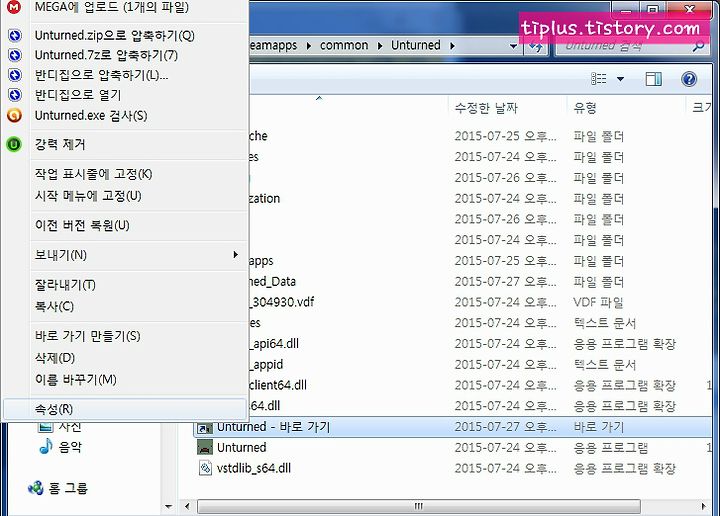This screenshot has height=516, width=720.
Task: Click 'common' in the address breadcrumb
Action: (344, 45)
